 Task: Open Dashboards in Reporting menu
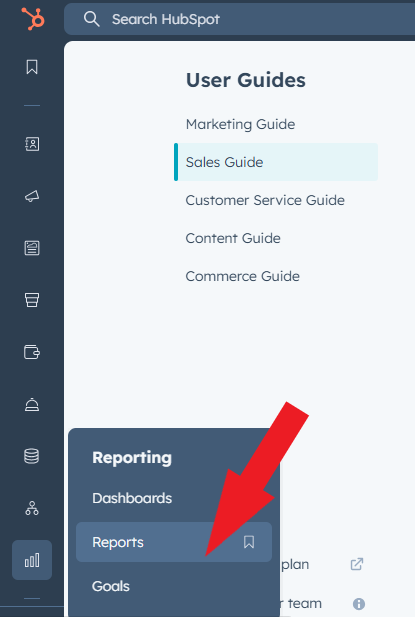[x=132, y=498]
